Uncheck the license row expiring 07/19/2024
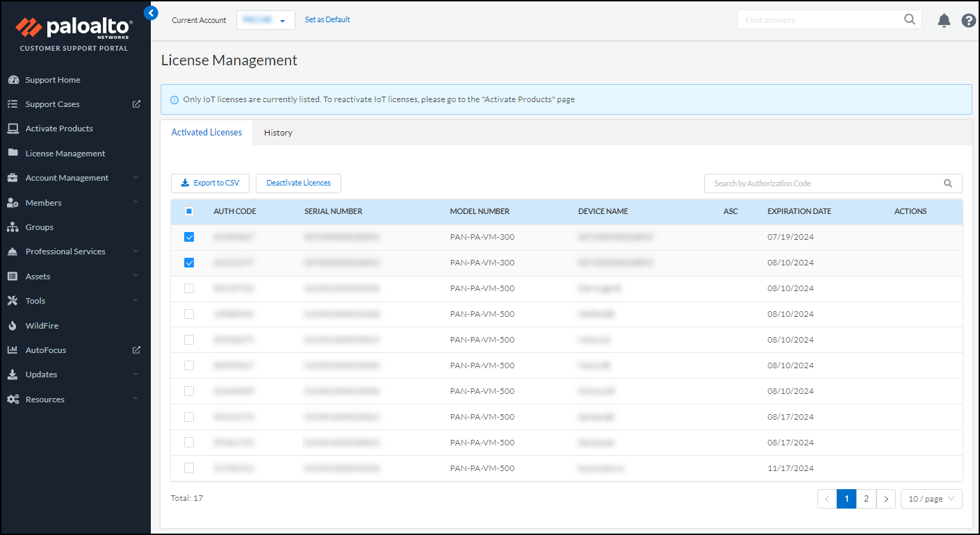 189,237
